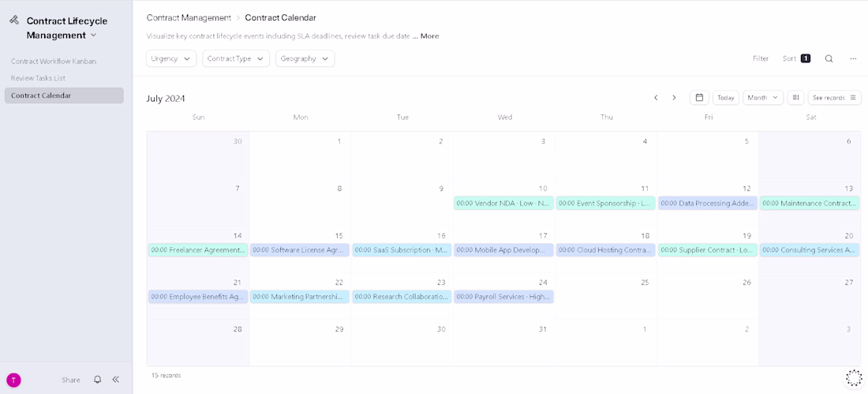Go to next month with right arrow

coord(674,98)
